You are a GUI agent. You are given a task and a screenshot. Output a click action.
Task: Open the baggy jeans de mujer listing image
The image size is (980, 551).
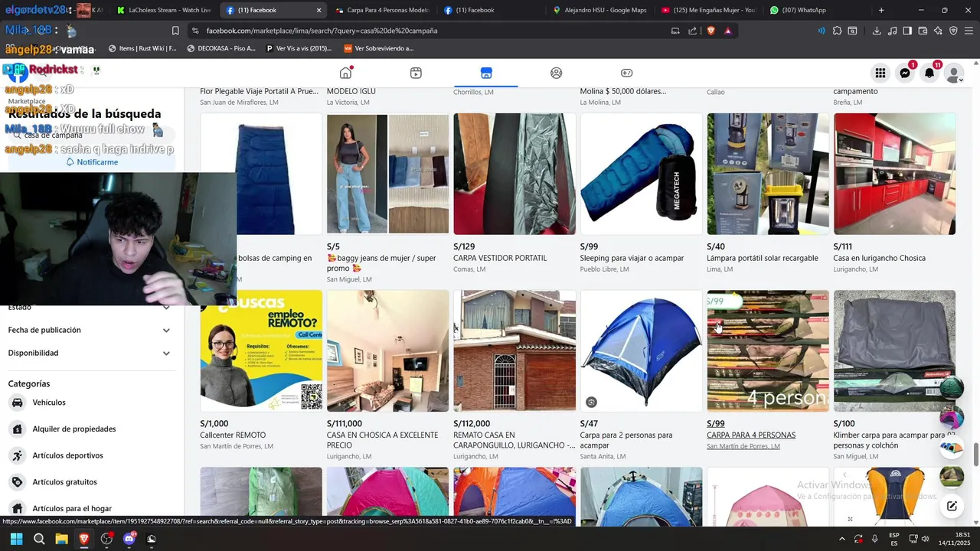[387, 174]
